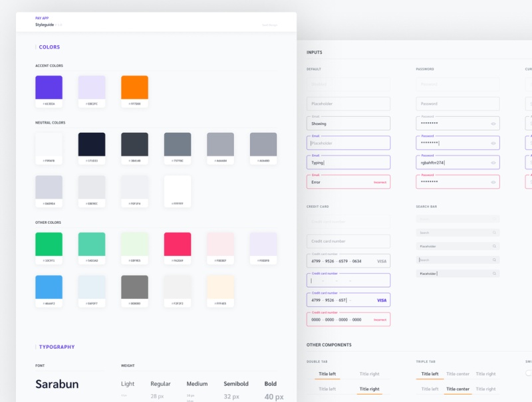The image size is (532, 402).
Task: Click the Incorrect label in the credit card error field
Action: tap(380, 320)
